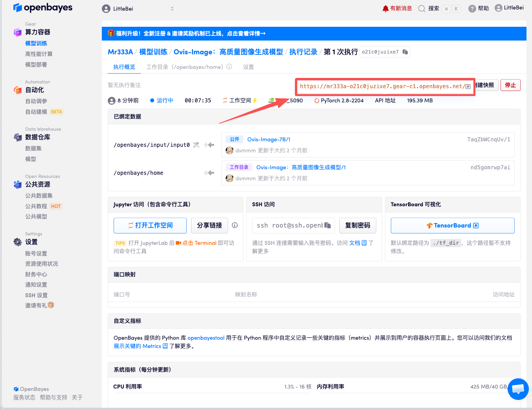Open the 公共资源 section icon
The image size is (532, 409).
click(18, 184)
